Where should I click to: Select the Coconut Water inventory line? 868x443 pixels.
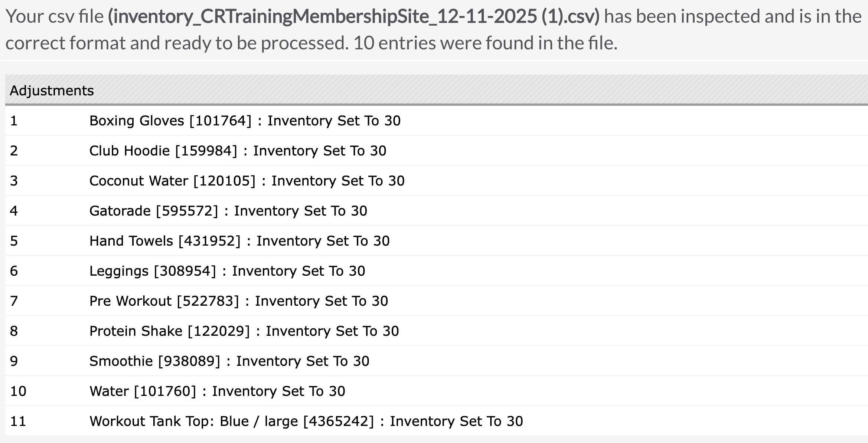[436, 181]
